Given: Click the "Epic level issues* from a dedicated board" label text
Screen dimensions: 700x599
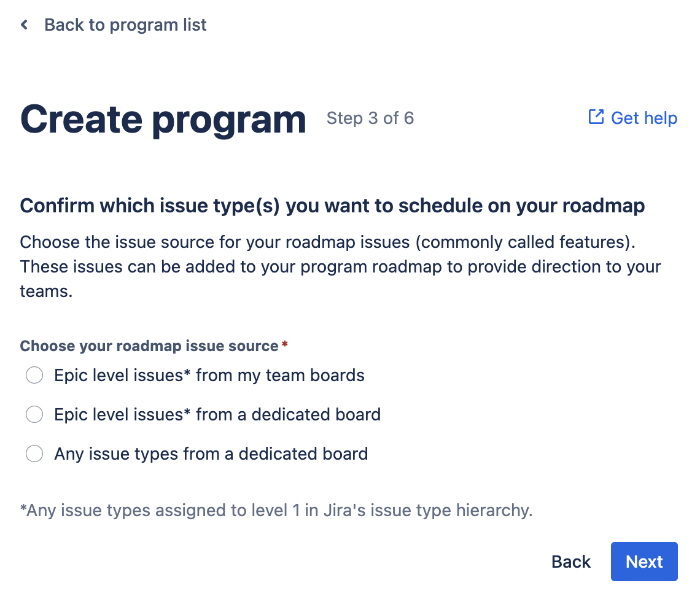Looking at the screenshot, I should pos(217,415).
